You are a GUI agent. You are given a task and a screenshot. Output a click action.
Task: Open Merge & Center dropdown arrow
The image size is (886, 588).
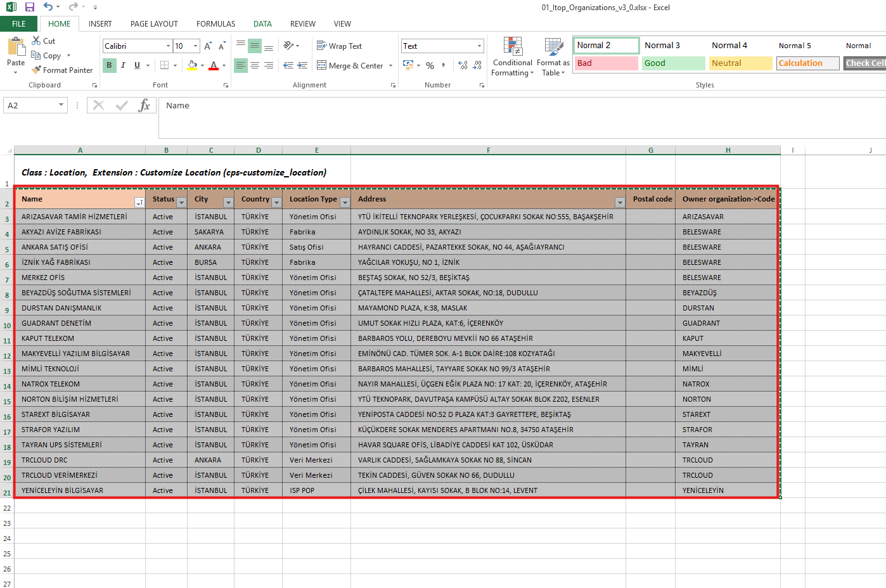click(390, 65)
